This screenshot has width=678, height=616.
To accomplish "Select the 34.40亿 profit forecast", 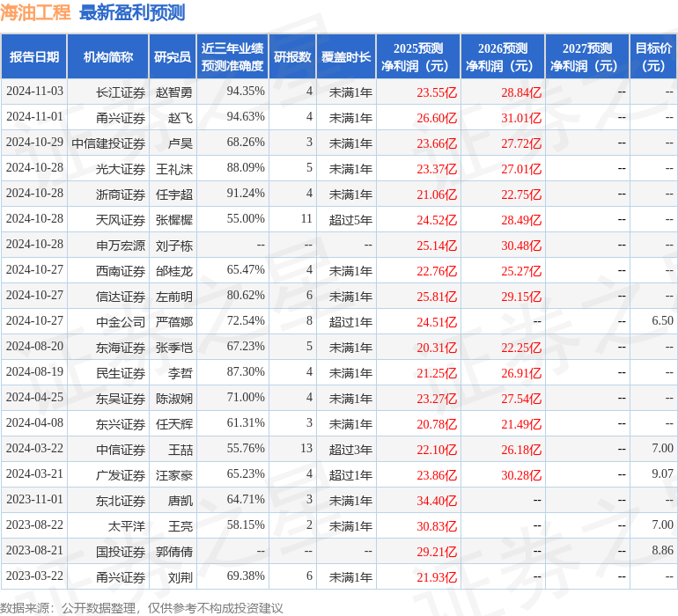I will pyautogui.click(x=437, y=501).
